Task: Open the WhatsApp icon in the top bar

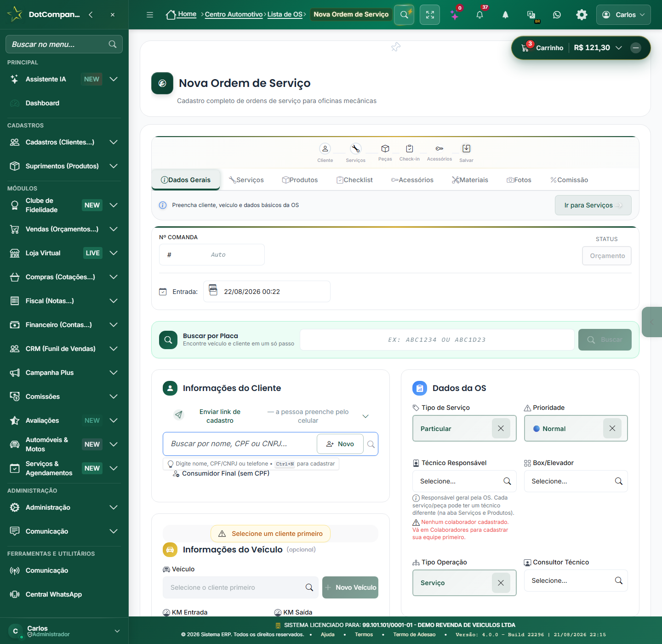Action: pyautogui.click(x=557, y=15)
